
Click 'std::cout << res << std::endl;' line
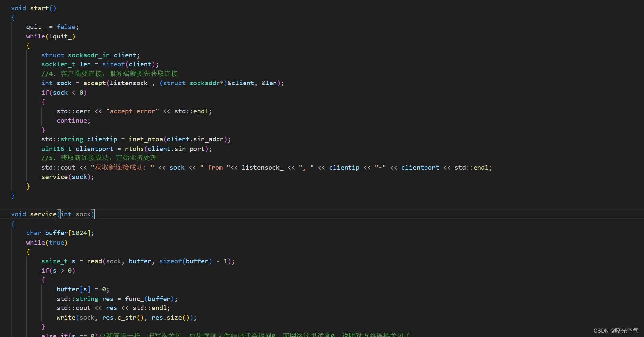pyautogui.click(x=114, y=308)
